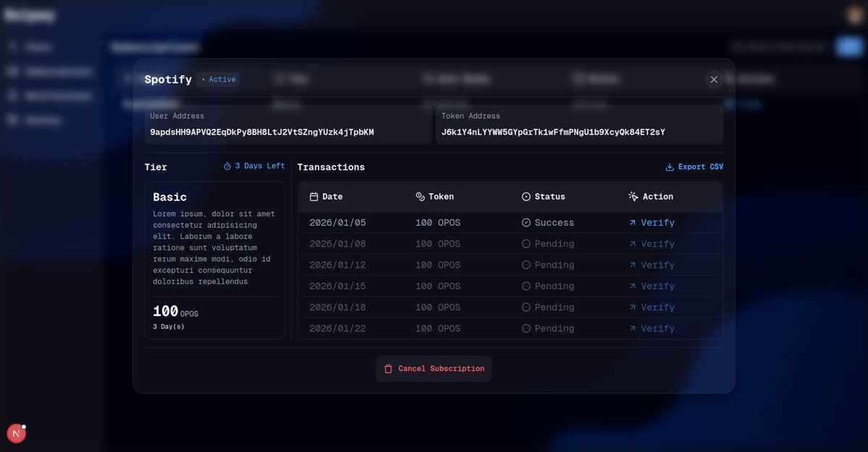Click the pointer icon in Action header

633,197
